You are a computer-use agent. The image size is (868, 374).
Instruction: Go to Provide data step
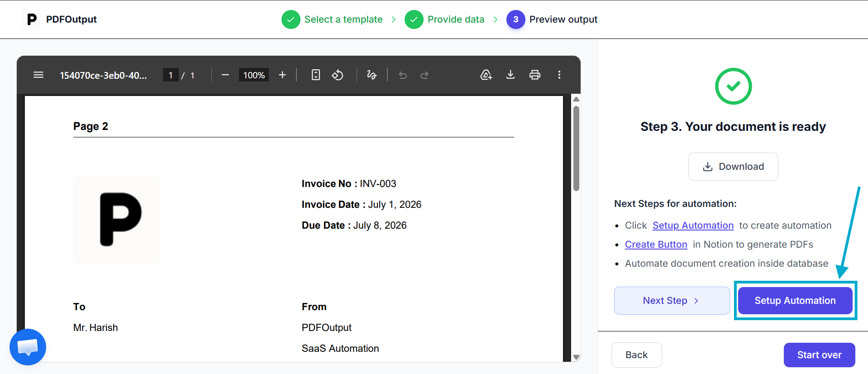point(444,19)
